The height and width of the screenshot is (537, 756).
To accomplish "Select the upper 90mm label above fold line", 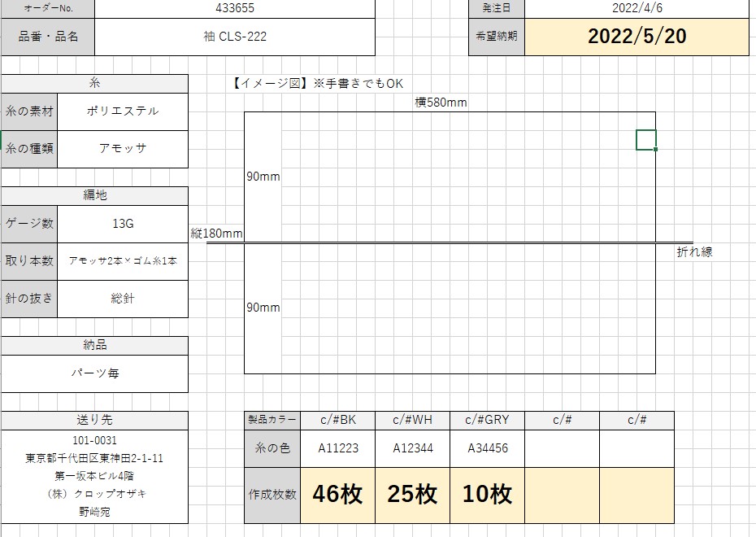I will coord(263,177).
